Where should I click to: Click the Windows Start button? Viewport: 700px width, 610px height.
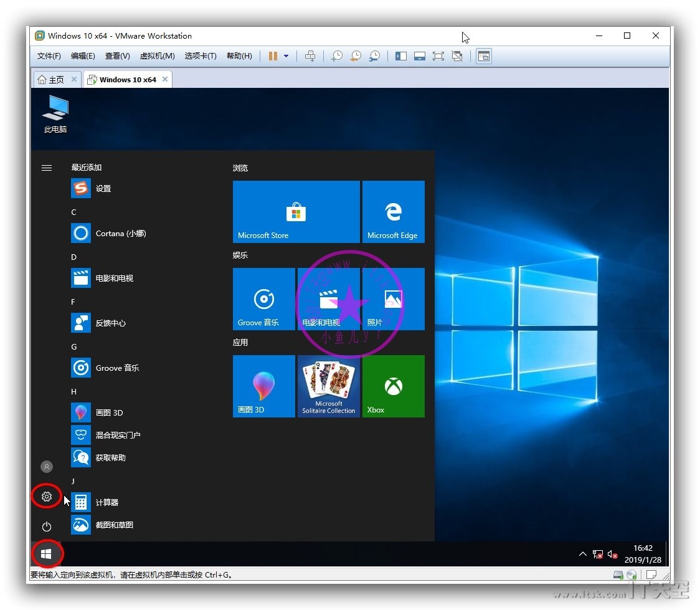coord(46,554)
